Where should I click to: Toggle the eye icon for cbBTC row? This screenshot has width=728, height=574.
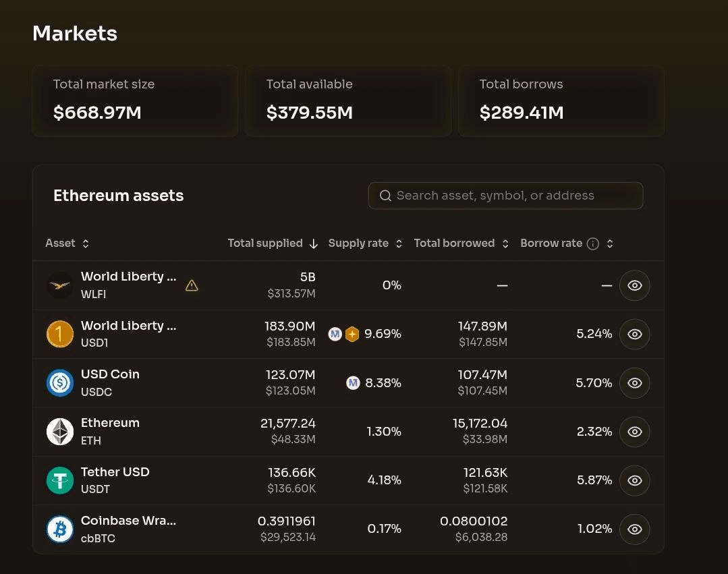pos(634,529)
